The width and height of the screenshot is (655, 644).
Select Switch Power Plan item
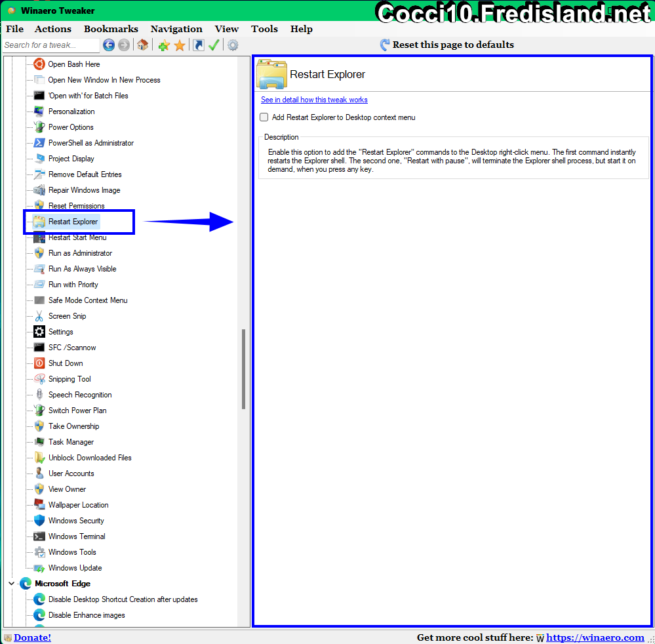[x=77, y=411]
